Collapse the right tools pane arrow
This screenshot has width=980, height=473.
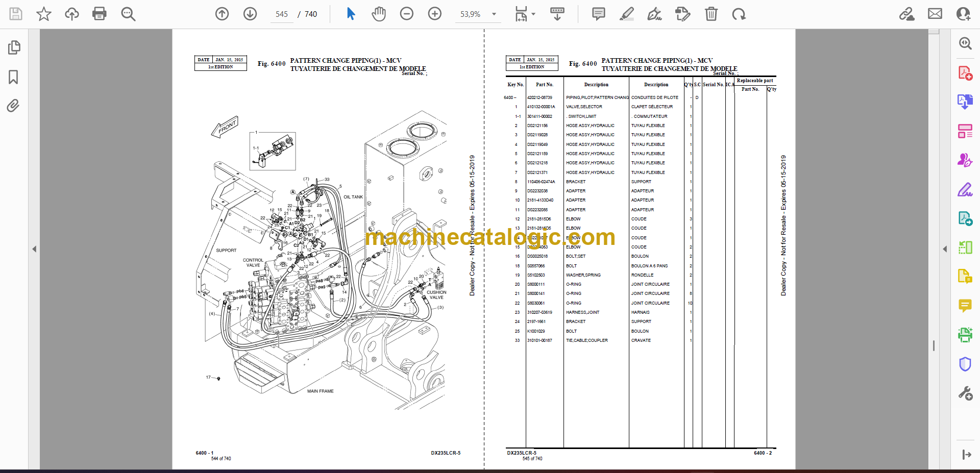click(x=945, y=249)
